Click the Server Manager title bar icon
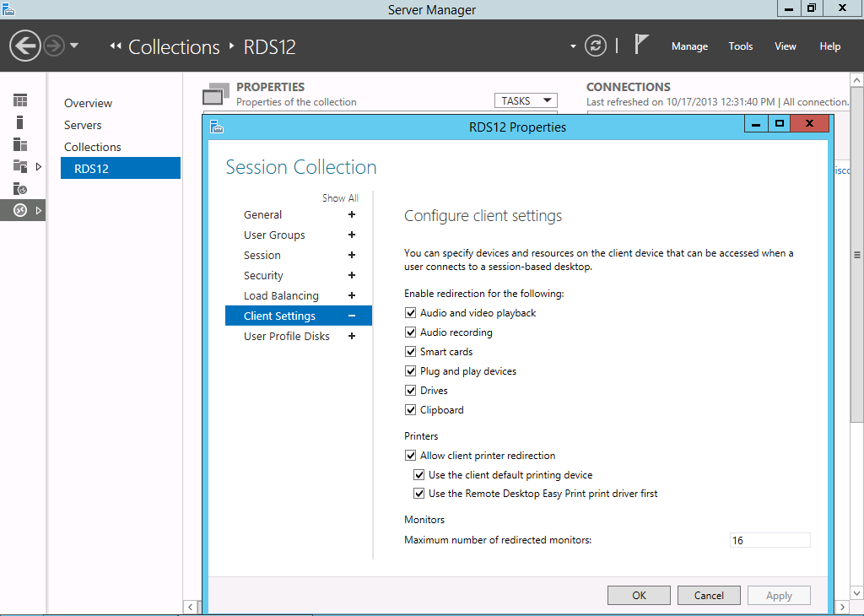Image resolution: width=864 pixels, height=616 pixels. 8,8
